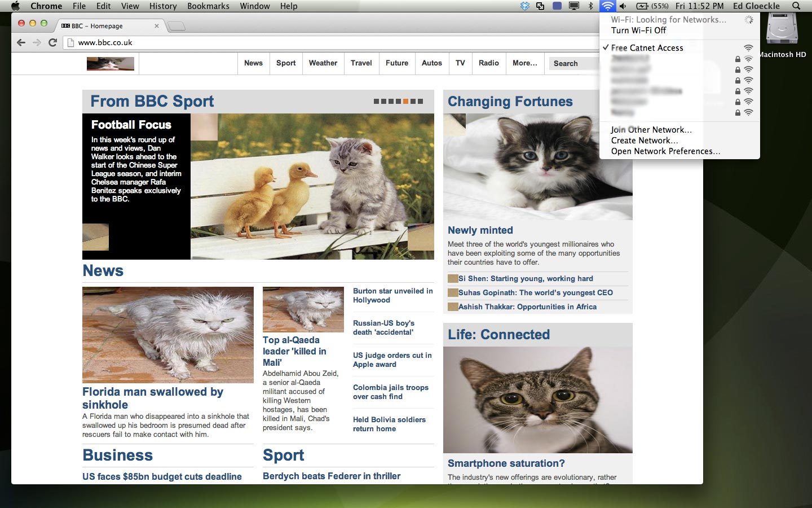
Task: Select the highlighted orange carousel indicator
Action: pos(405,102)
